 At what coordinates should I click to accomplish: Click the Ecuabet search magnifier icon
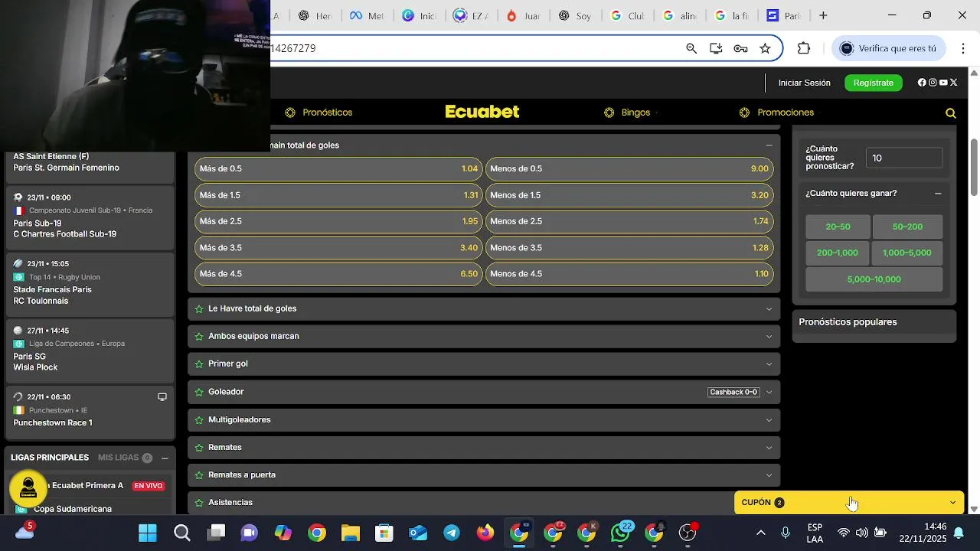pyautogui.click(x=951, y=113)
